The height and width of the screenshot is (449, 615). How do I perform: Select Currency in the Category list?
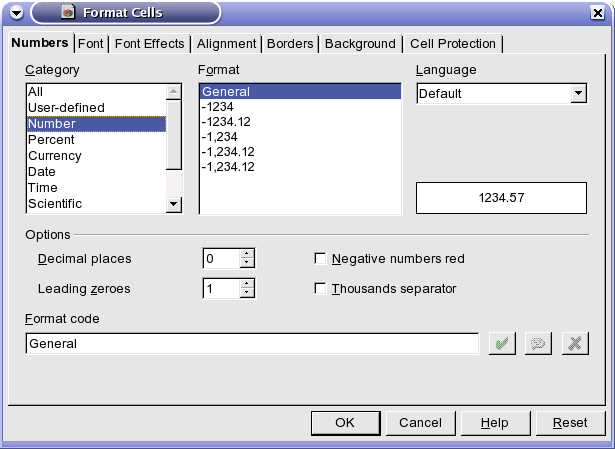(55, 156)
